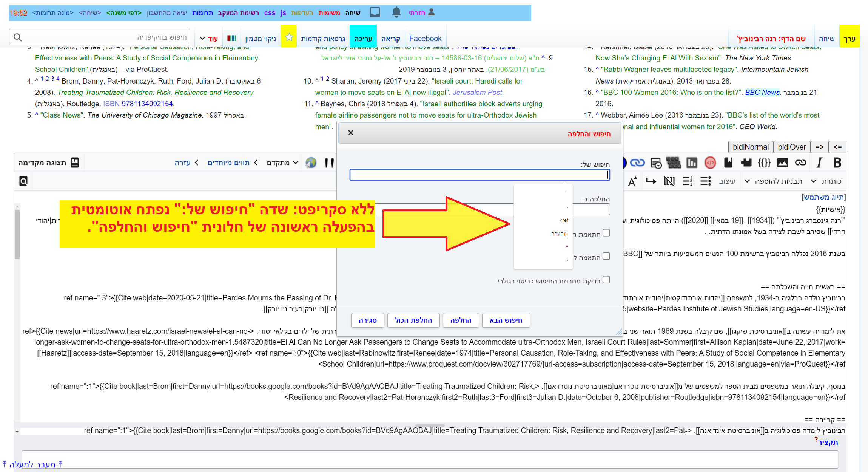Expand the 'עזרה' help section

tap(187, 163)
